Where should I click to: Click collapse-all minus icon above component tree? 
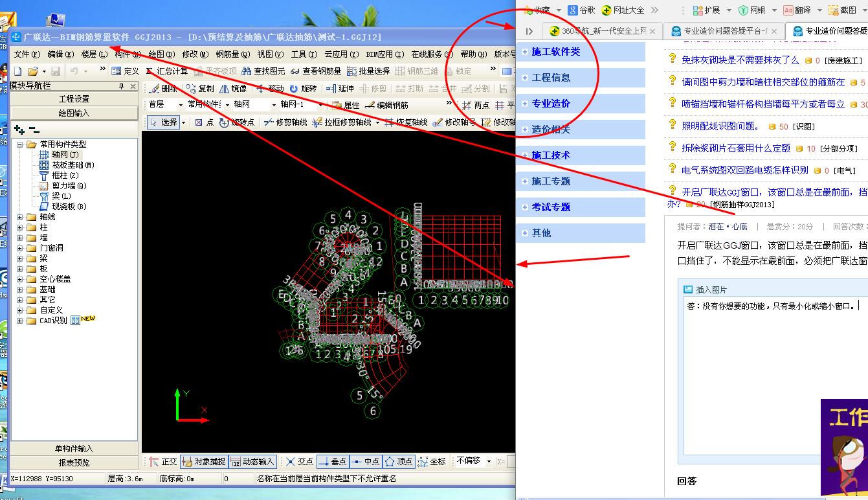34,130
